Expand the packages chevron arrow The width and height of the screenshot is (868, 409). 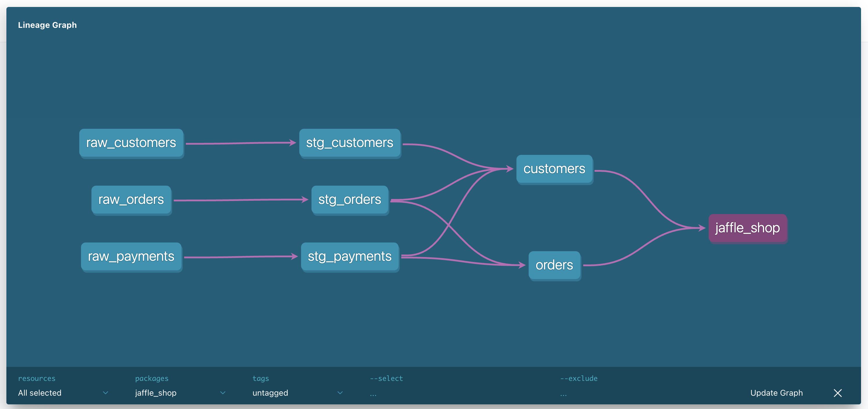[223, 393]
